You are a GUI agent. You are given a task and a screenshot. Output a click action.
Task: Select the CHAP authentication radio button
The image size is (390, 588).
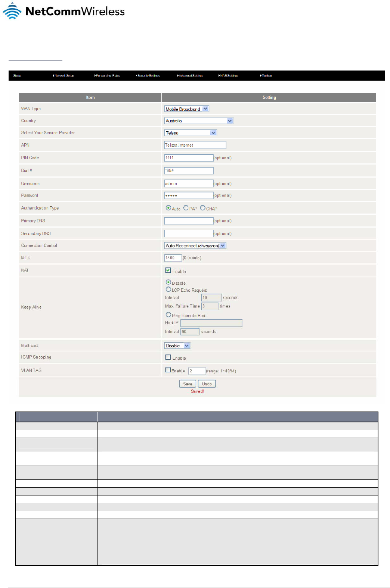(x=202, y=208)
